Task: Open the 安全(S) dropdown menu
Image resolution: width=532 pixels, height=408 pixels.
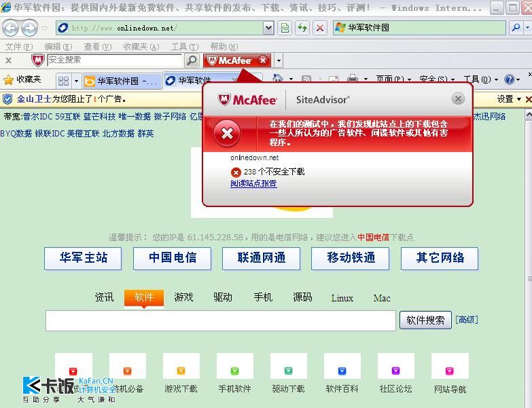Action: click(x=437, y=79)
